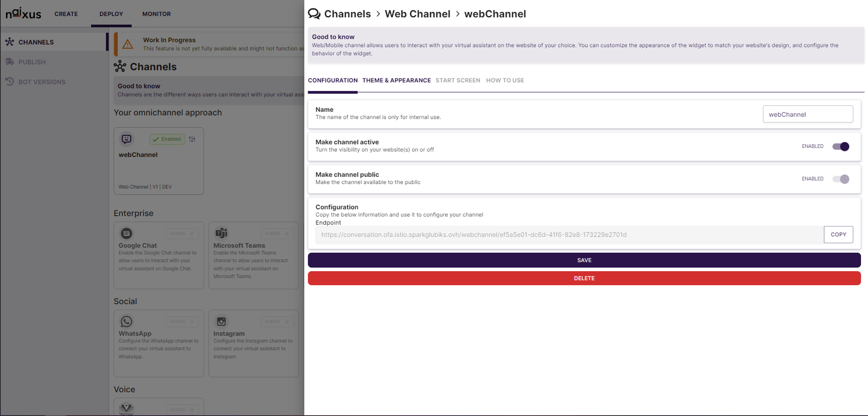Screen dimensions: 868x416
Task: Click the ENABLED label for channel active
Action: tap(812, 147)
